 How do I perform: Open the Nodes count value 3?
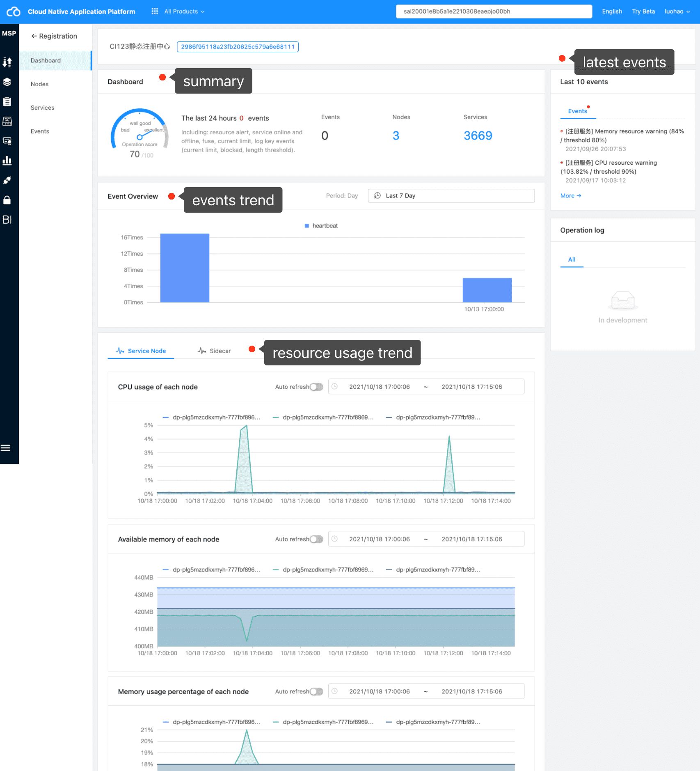[x=396, y=135]
